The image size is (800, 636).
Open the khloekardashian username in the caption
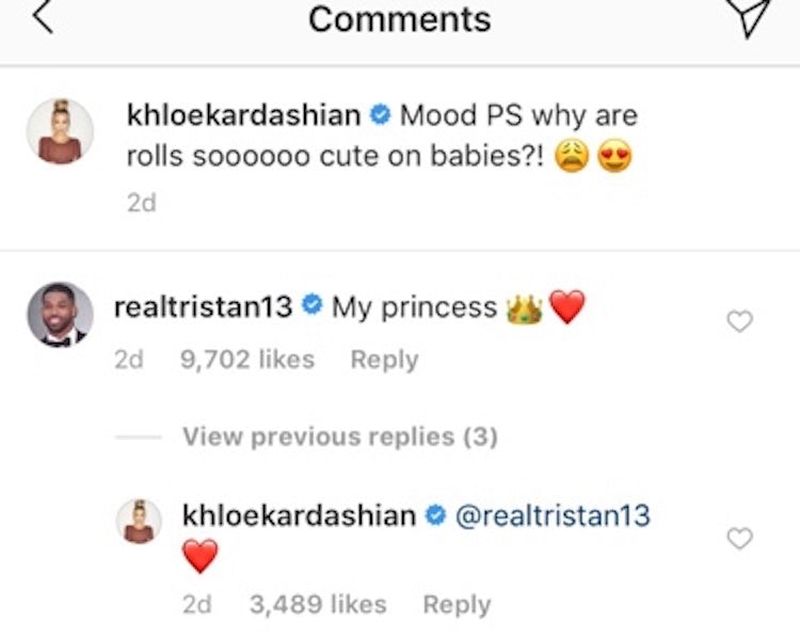(x=244, y=115)
